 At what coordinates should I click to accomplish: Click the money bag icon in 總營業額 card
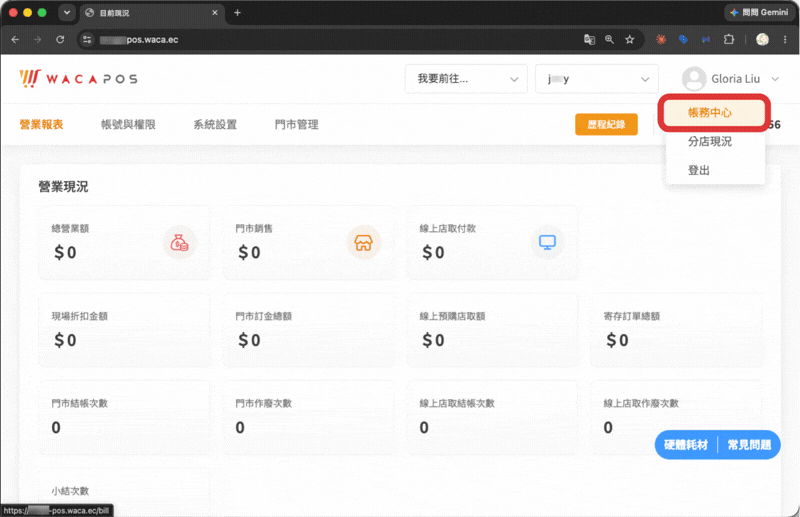click(180, 242)
